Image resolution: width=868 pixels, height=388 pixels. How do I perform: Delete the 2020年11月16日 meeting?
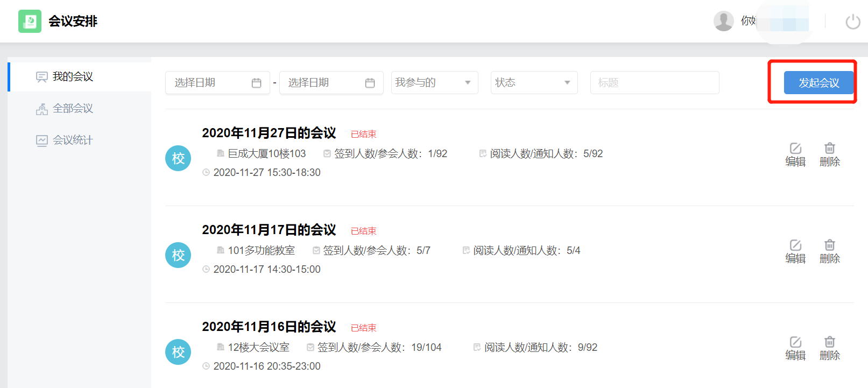[x=829, y=348]
